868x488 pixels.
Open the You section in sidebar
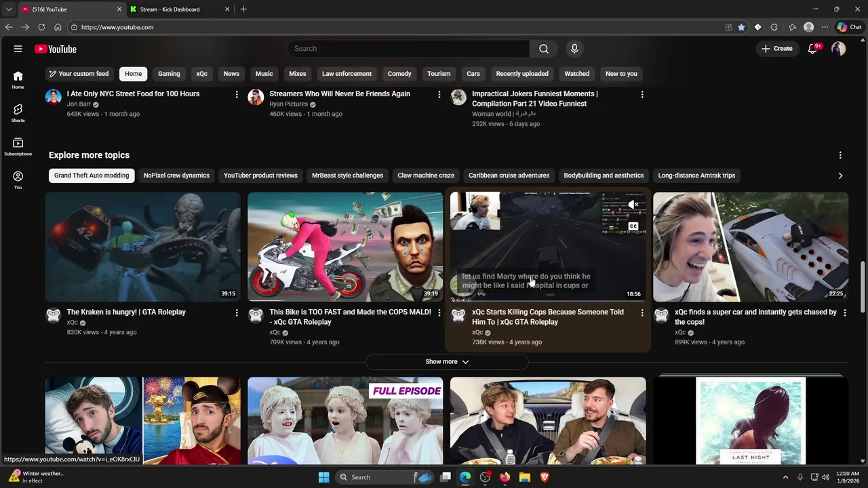coord(18,180)
